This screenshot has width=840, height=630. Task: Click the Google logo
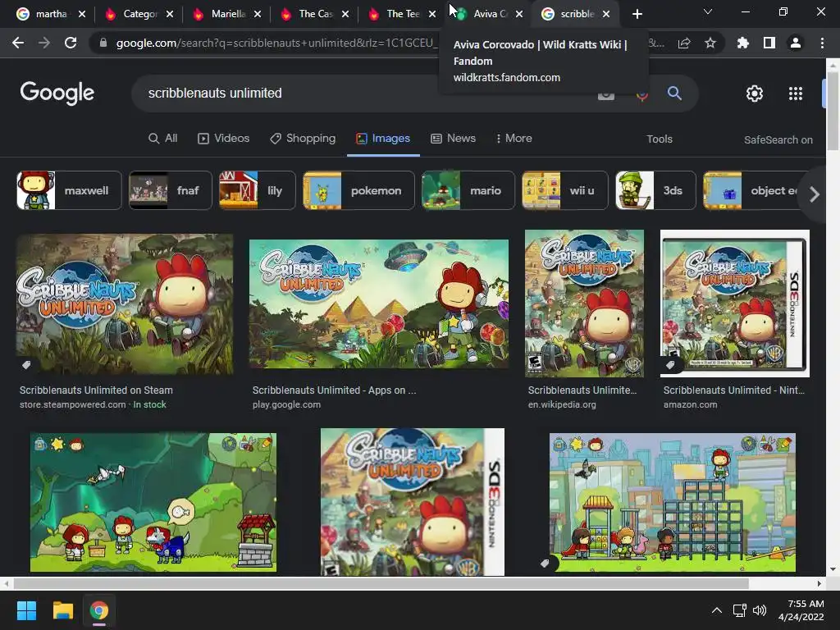click(57, 94)
